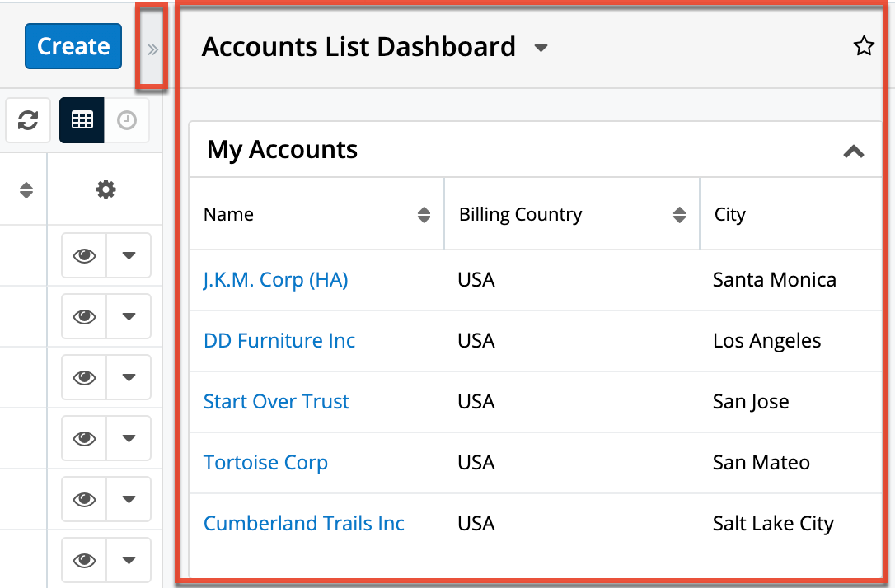Preview DD Furniture Inc record
Image resolution: width=895 pixels, height=588 pixels.
point(83,316)
